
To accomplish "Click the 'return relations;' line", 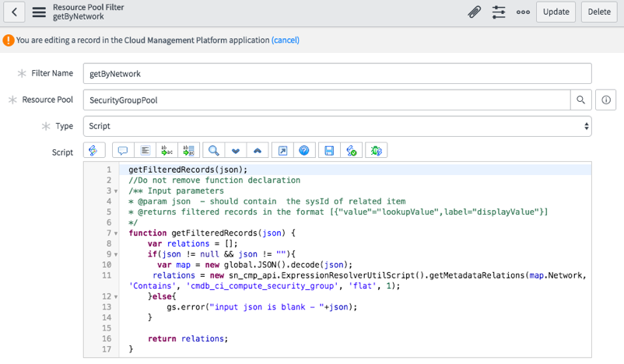I will tap(188, 338).
